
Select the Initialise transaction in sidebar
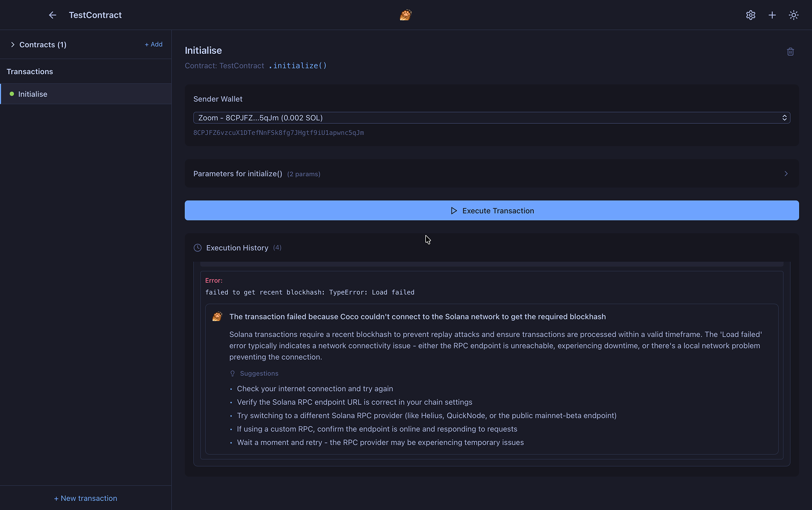coord(33,94)
